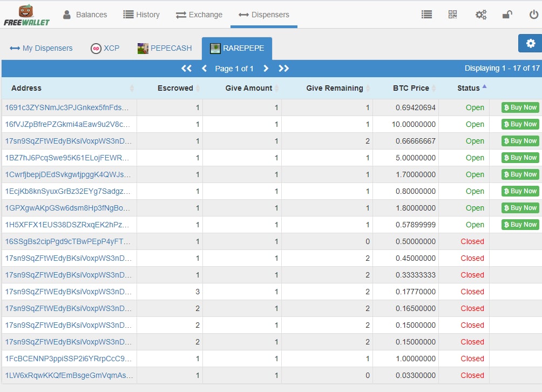Open the settings gears icon in header

pos(481,15)
